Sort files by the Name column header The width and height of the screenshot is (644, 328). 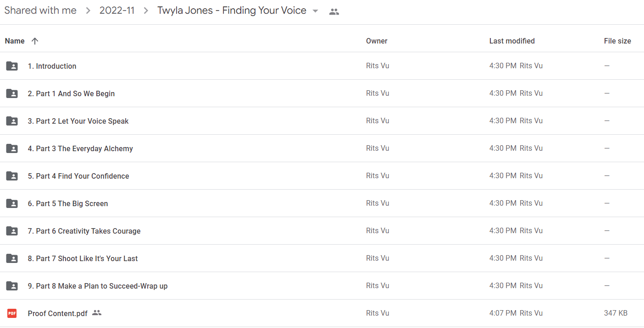(x=15, y=41)
